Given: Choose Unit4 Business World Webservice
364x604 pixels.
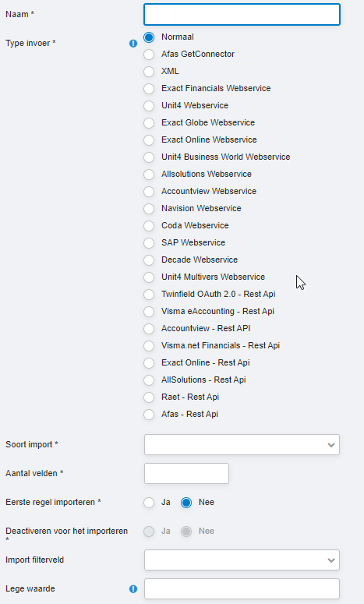Looking at the screenshot, I should (149, 157).
